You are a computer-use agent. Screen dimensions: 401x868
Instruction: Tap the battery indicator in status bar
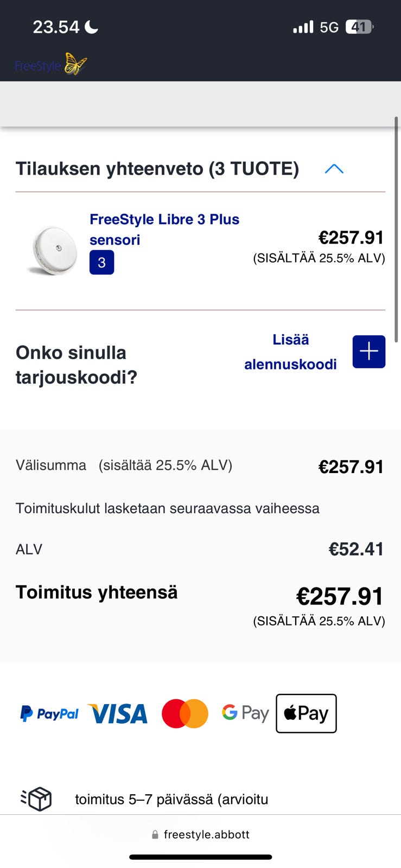pyautogui.click(x=359, y=27)
